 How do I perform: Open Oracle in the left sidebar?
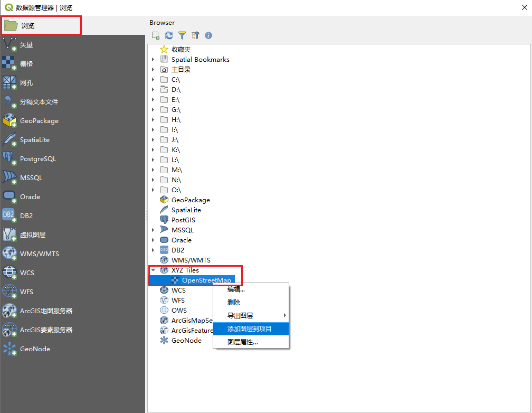coord(73,196)
